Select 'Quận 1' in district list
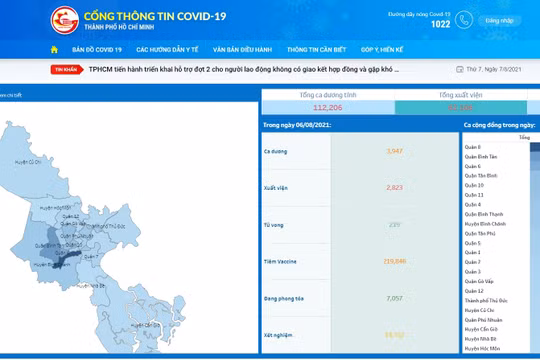This screenshot has height=360, width=540. (472, 253)
